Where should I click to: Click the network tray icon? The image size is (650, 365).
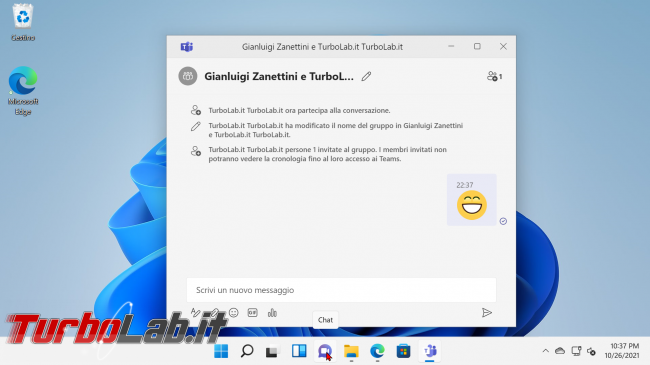(576, 351)
